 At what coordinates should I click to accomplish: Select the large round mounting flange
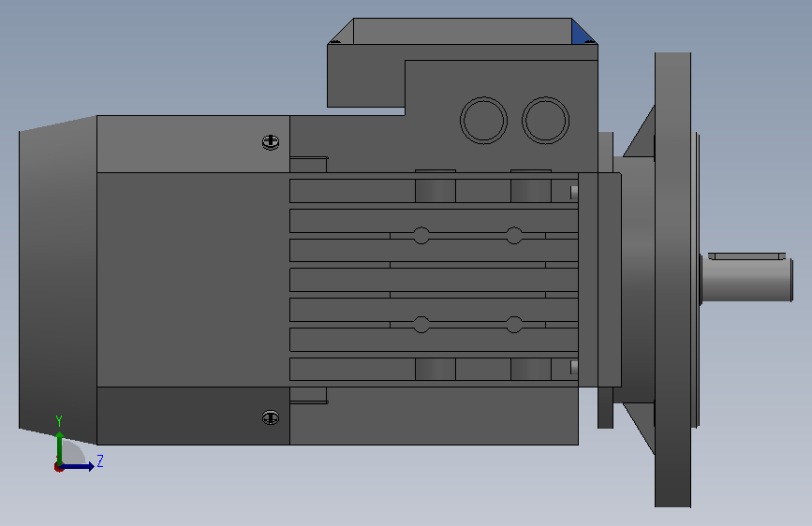click(x=672, y=280)
